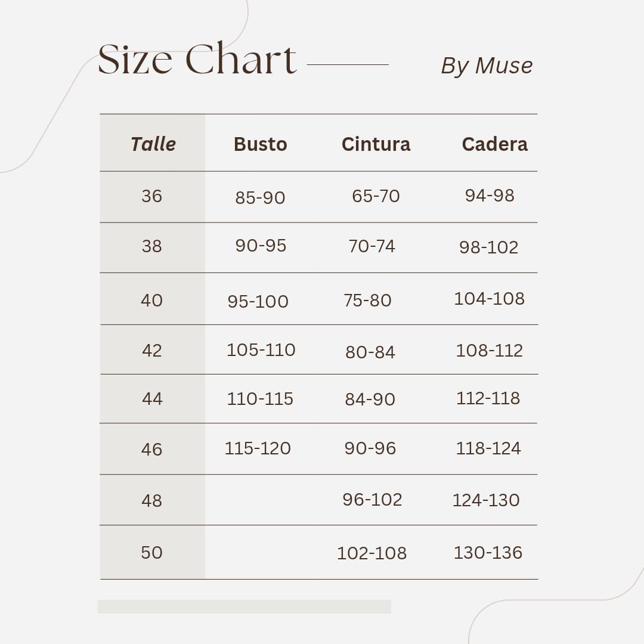Click the By Muse text
This screenshot has width=644, height=644.
pos(487,66)
